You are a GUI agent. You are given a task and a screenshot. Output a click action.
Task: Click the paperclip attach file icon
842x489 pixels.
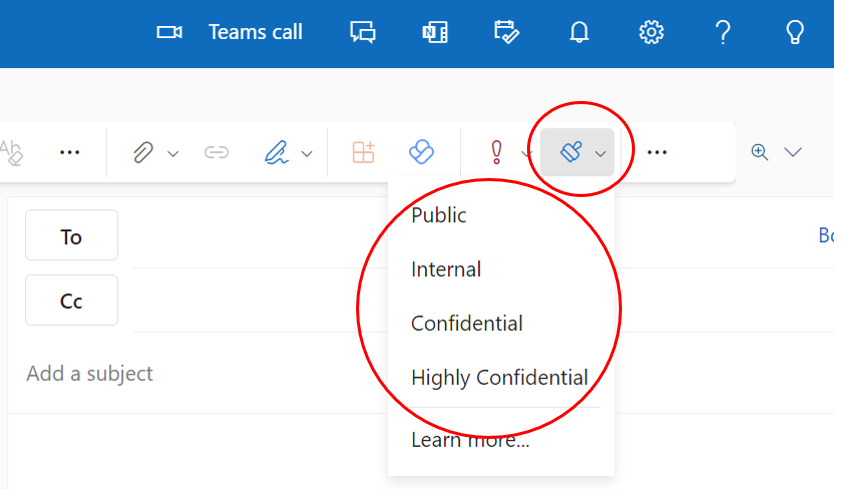(144, 152)
